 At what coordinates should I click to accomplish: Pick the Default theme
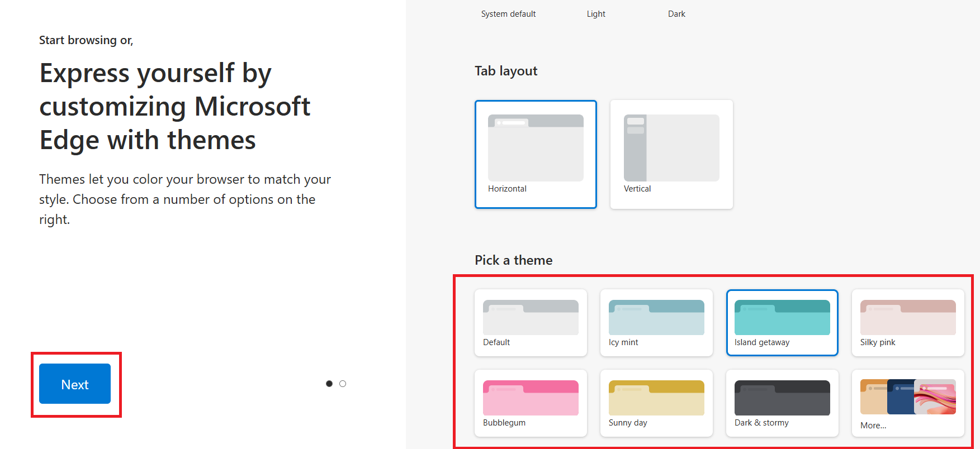pyautogui.click(x=531, y=322)
